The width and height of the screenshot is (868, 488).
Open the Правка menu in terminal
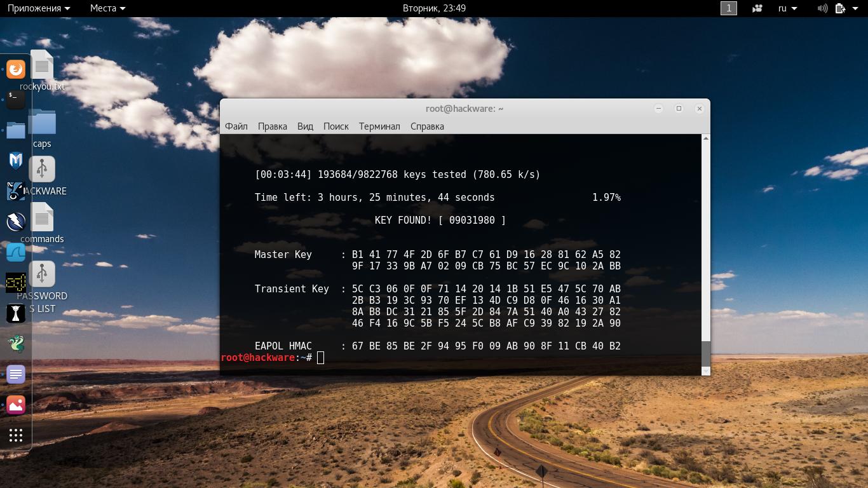(x=273, y=126)
